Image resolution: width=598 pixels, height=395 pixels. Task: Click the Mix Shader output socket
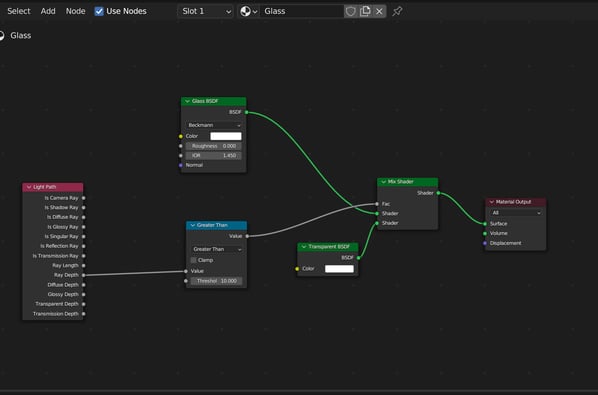(x=438, y=193)
